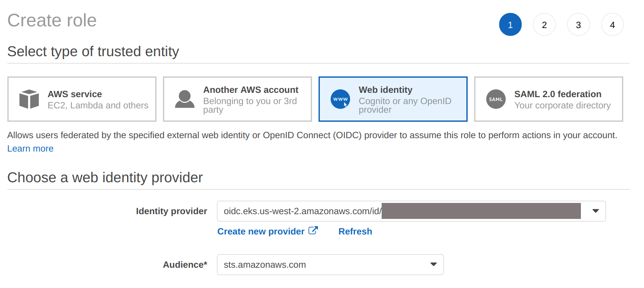Click the Another AWS account person icon

[x=185, y=99]
